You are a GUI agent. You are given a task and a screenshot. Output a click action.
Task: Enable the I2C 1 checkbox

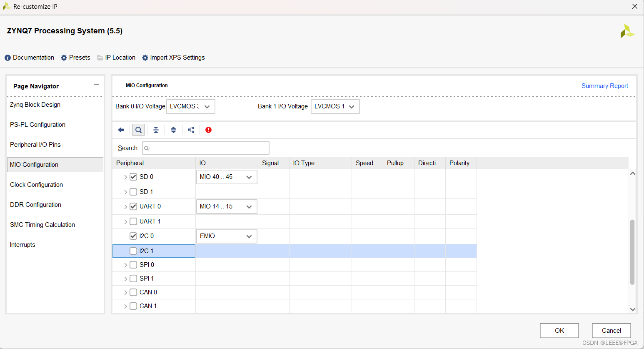(x=133, y=251)
